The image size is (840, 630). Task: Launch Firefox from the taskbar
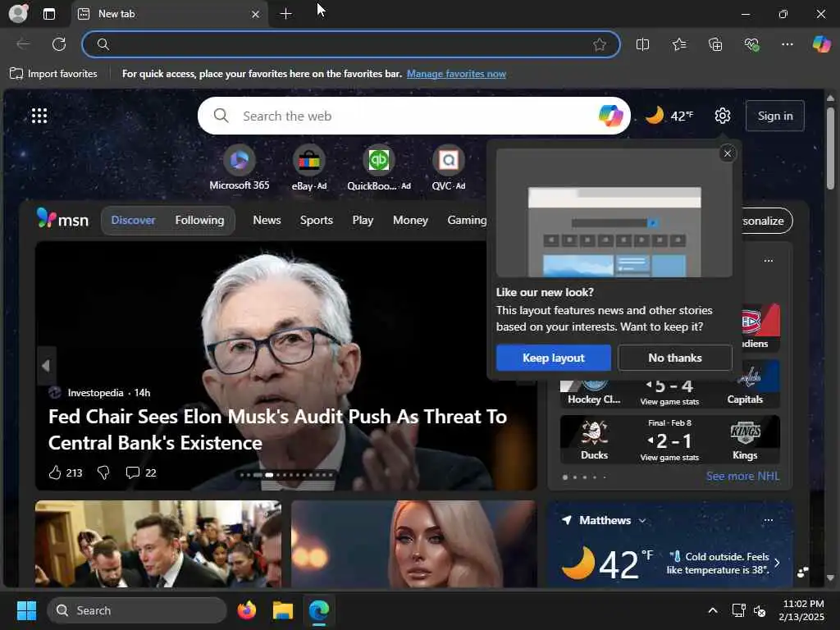(x=247, y=610)
